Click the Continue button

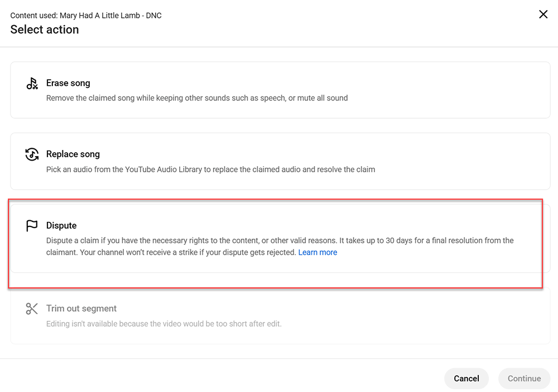tap(524, 379)
